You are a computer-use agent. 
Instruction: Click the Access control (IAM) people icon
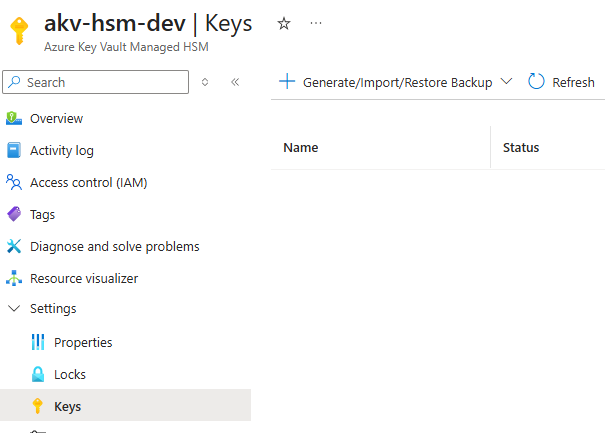(13, 182)
